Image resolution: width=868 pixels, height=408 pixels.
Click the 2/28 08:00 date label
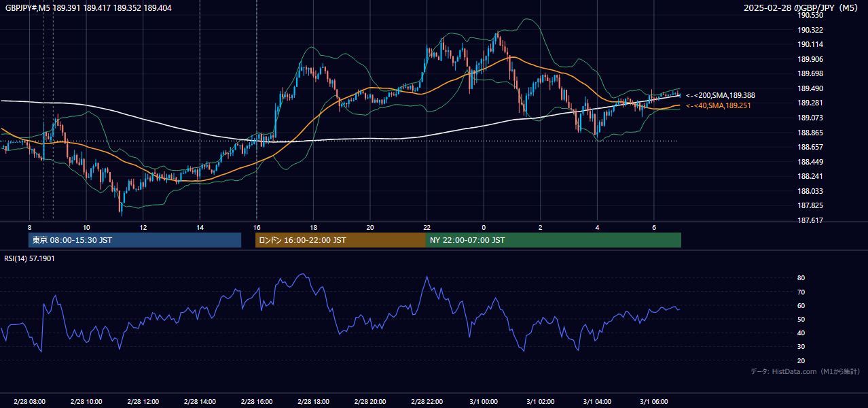click(x=29, y=401)
